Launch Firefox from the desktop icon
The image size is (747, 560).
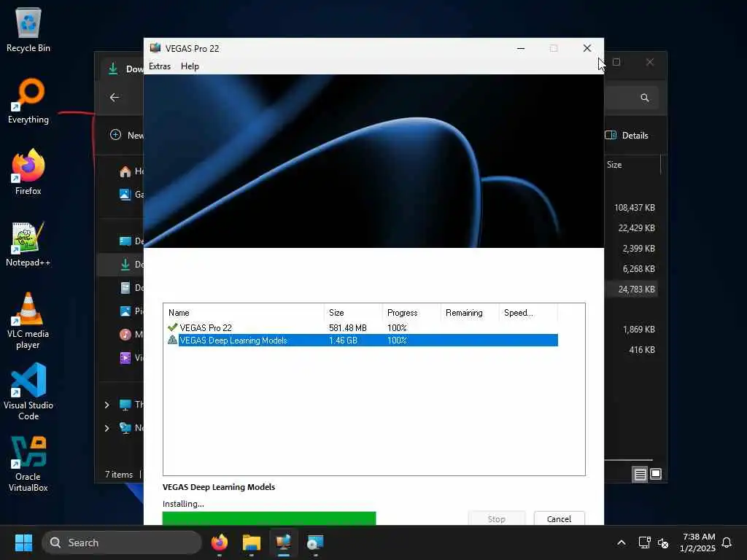click(28, 172)
